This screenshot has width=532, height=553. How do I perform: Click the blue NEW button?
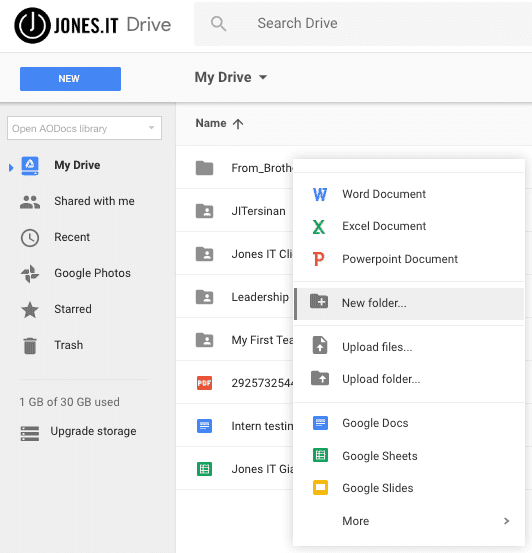point(70,79)
